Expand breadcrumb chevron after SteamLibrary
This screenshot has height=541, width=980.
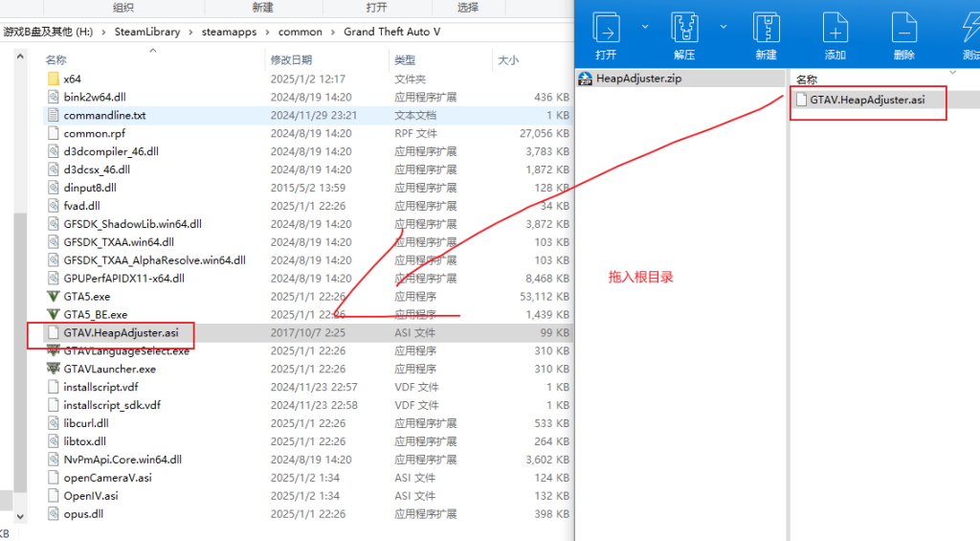[x=190, y=32]
